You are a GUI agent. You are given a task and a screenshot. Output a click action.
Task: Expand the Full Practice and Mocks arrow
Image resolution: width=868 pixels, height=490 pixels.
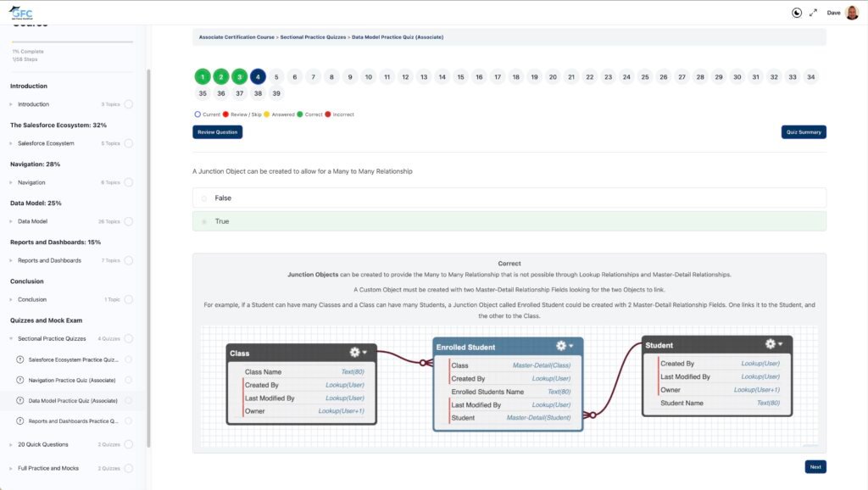(11, 469)
